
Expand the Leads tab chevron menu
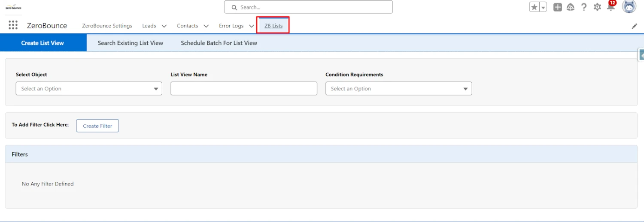click(x=164, y=26)
